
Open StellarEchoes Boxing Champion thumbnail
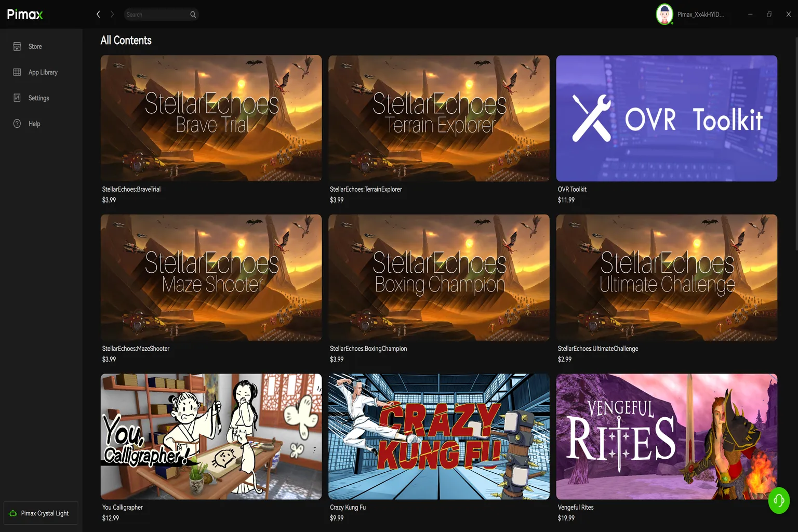(x=439, y=277)
